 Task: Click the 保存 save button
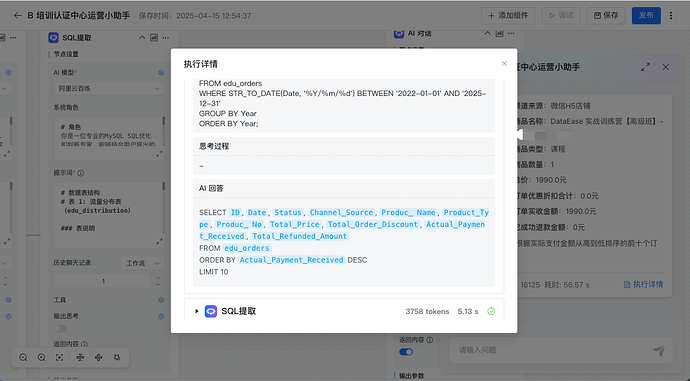[x=606, y=15]
